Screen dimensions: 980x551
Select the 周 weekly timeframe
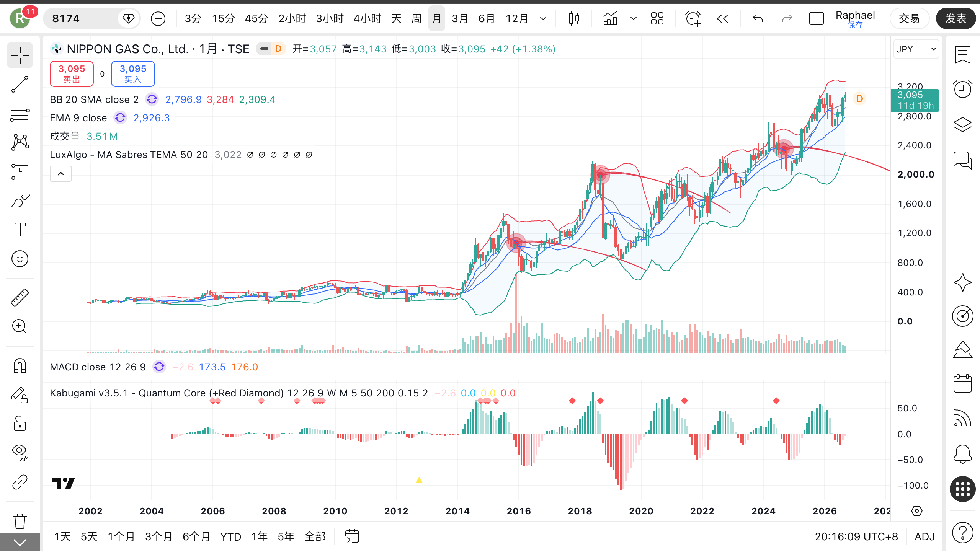coord(416,18)
